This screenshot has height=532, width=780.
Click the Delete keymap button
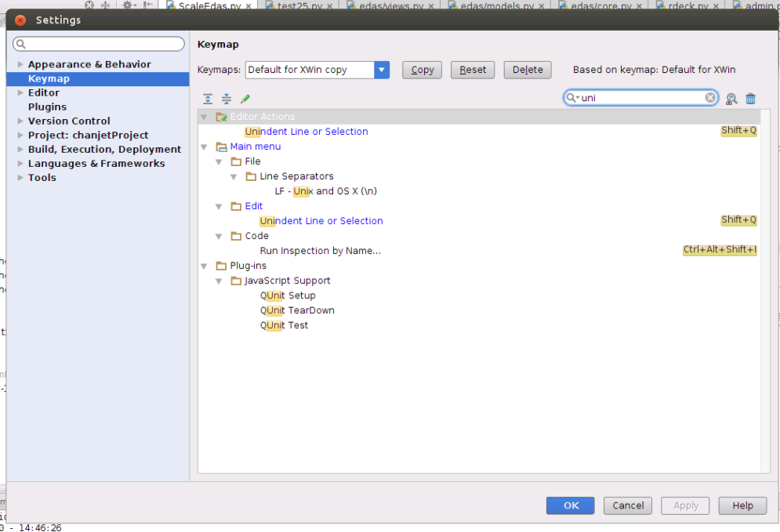(x=528, y=70)
